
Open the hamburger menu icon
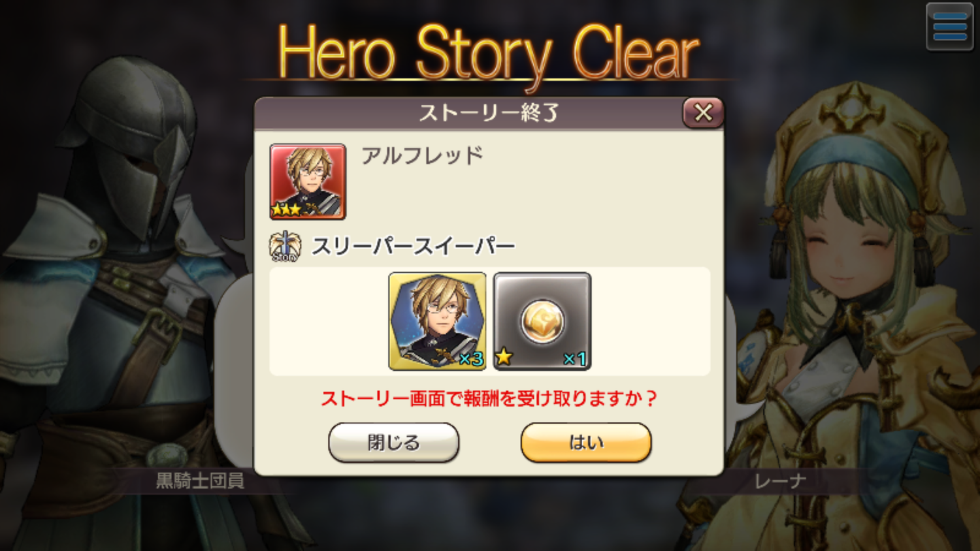(949, 26)
